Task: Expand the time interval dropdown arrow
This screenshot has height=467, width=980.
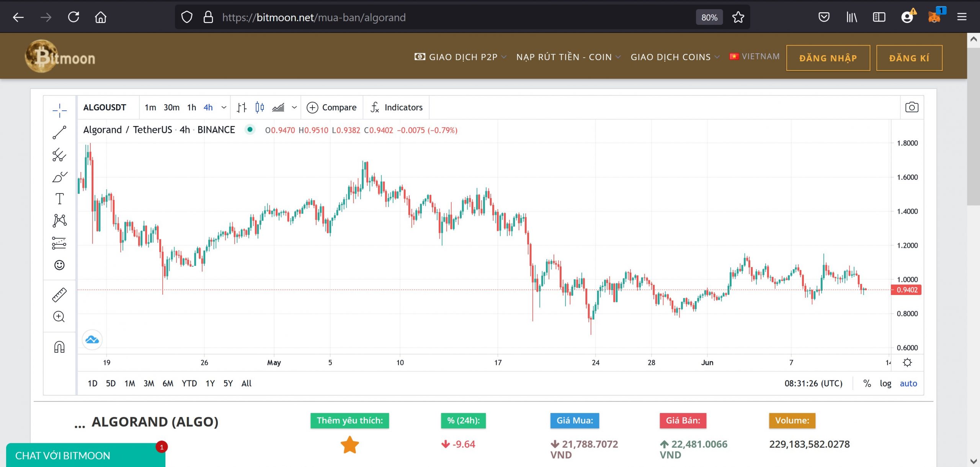Action: (224, 108)
